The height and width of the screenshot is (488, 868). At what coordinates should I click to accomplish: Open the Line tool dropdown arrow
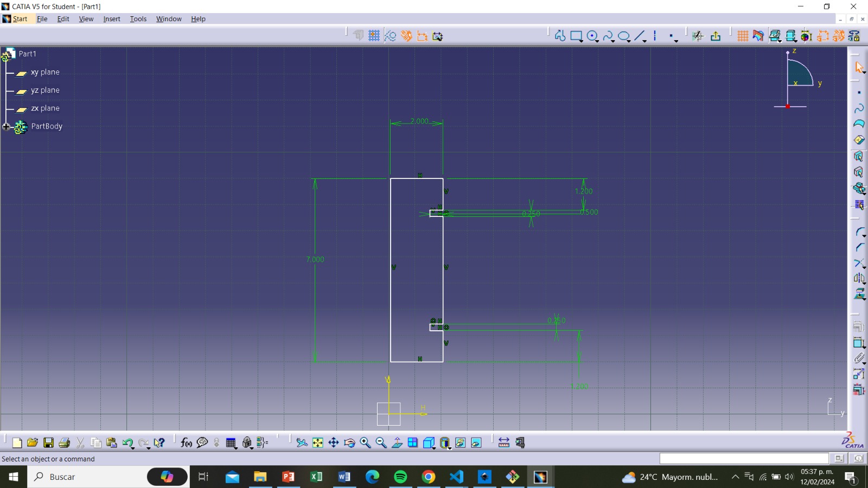click(x=644, y=41)
